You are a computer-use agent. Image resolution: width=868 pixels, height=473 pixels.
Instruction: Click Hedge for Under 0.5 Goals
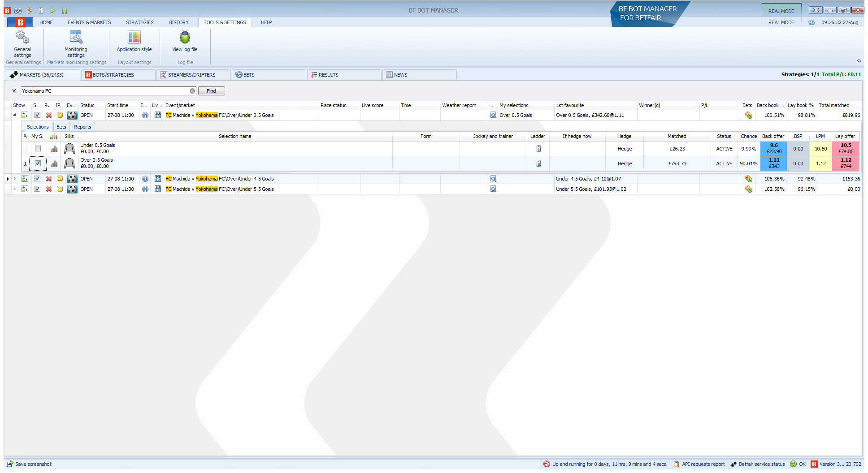[x=624, y=149]
